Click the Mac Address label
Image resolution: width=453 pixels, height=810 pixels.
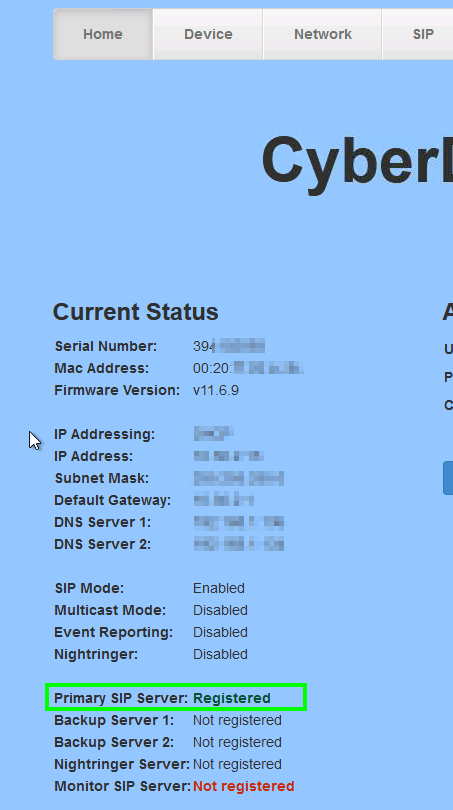pos(101,368)
